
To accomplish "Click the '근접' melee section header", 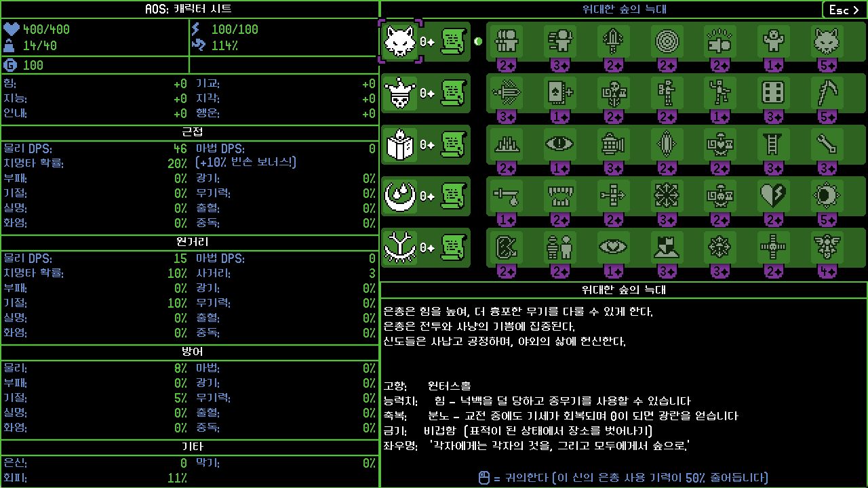I will 193,131.
